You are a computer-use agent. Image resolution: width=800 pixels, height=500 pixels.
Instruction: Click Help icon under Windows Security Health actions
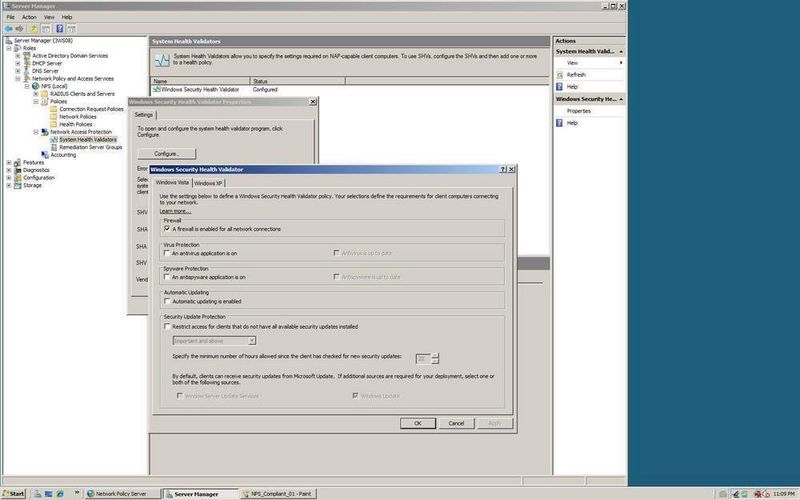click(x=560, y=123)
